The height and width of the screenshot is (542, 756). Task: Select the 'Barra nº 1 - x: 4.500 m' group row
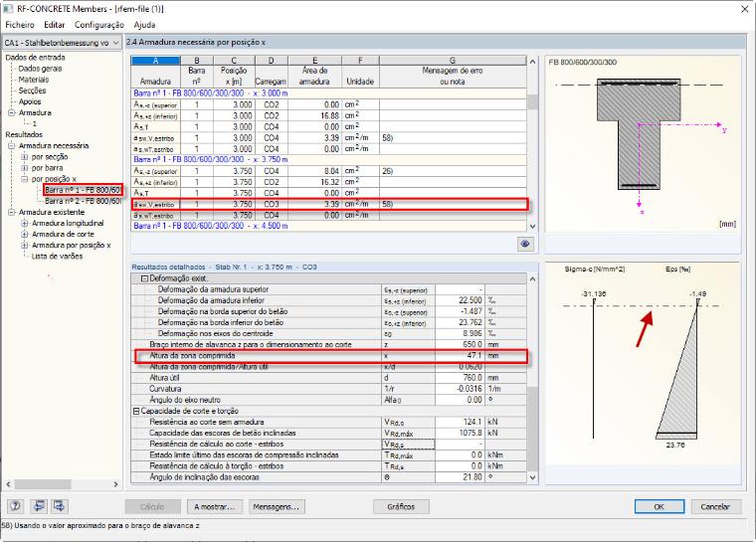pos(328,226)
